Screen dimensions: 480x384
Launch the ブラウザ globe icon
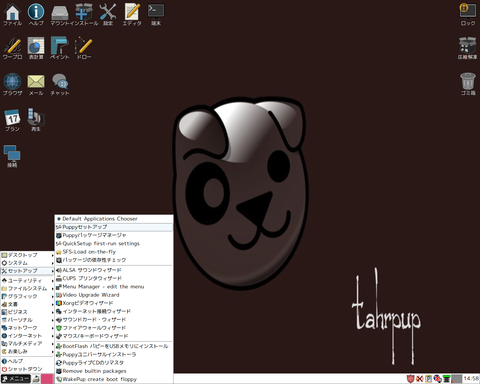click(13, 85)
